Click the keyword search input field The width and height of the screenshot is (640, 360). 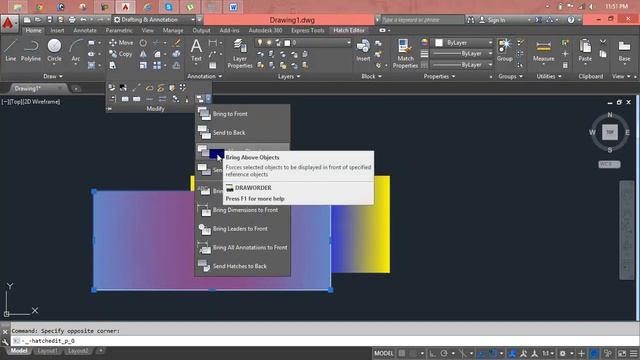(423, 20)
